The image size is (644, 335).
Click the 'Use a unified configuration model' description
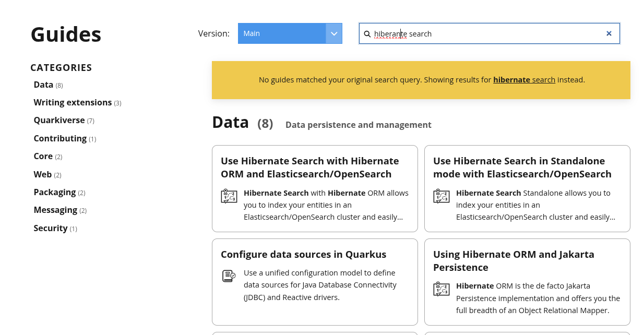point(320,285)
